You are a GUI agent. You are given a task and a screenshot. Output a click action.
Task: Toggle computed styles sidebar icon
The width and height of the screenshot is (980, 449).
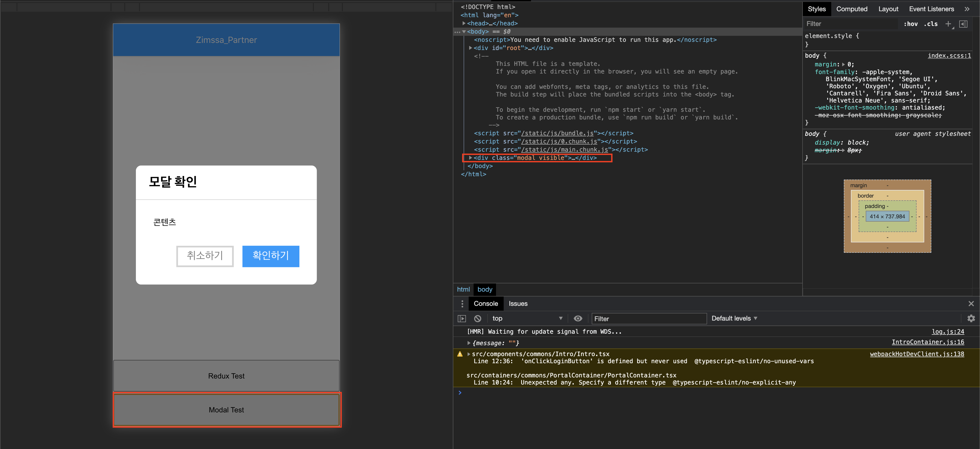pos(963,24)
